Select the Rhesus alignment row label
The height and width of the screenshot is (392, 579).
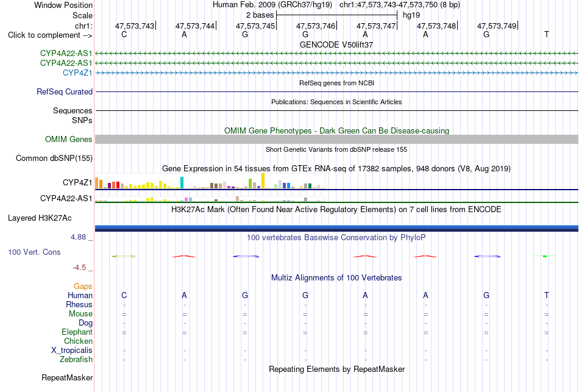click(79, 304)
